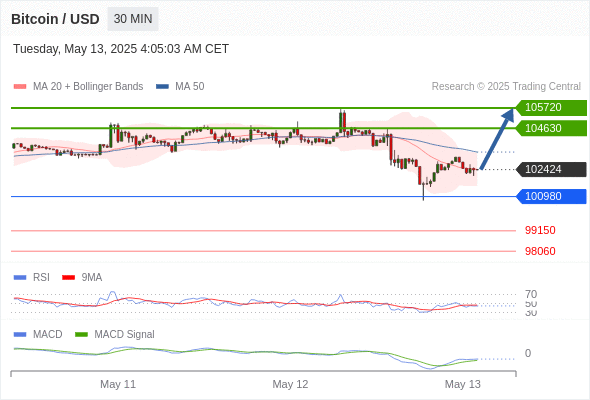Viewport: 590px width, 400px height.
Task: Click the 30 MIN timeframe badge
Action: coord(133,19)
